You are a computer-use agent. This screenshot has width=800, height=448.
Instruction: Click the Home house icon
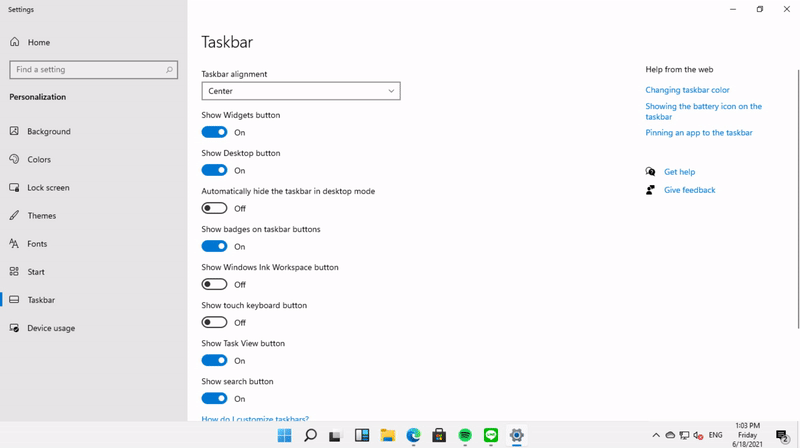pyautogui.click(x=14, y=42)
